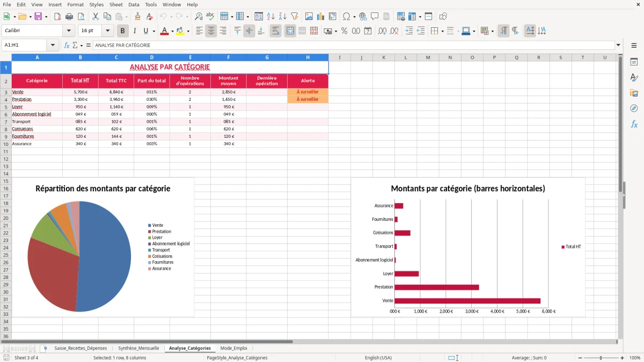This screenshot has width=644, height=362.
Task: Click the Print icon
Action: (69, 17)
